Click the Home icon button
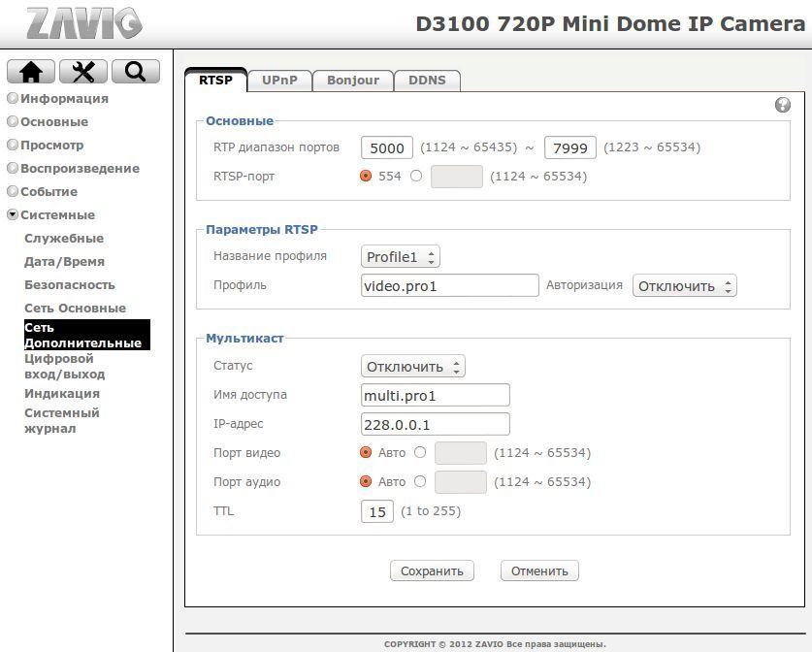The image size is (812, 652). [31, 72]
